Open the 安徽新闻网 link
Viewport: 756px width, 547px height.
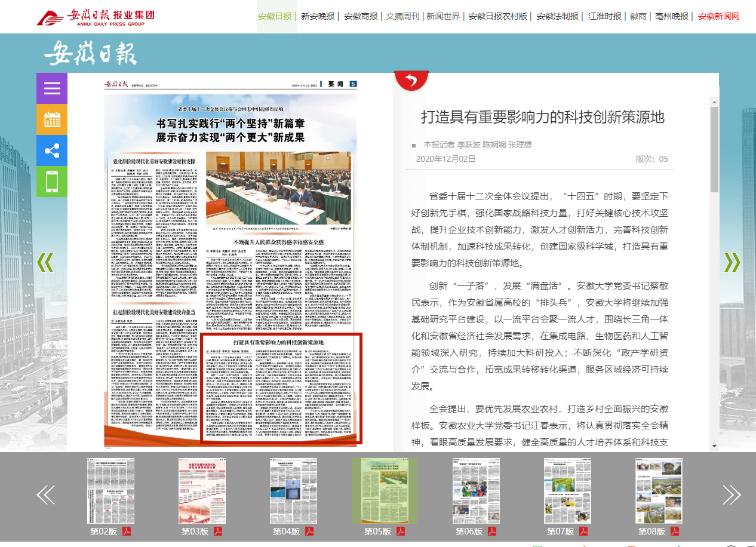(x=718, y=16)
